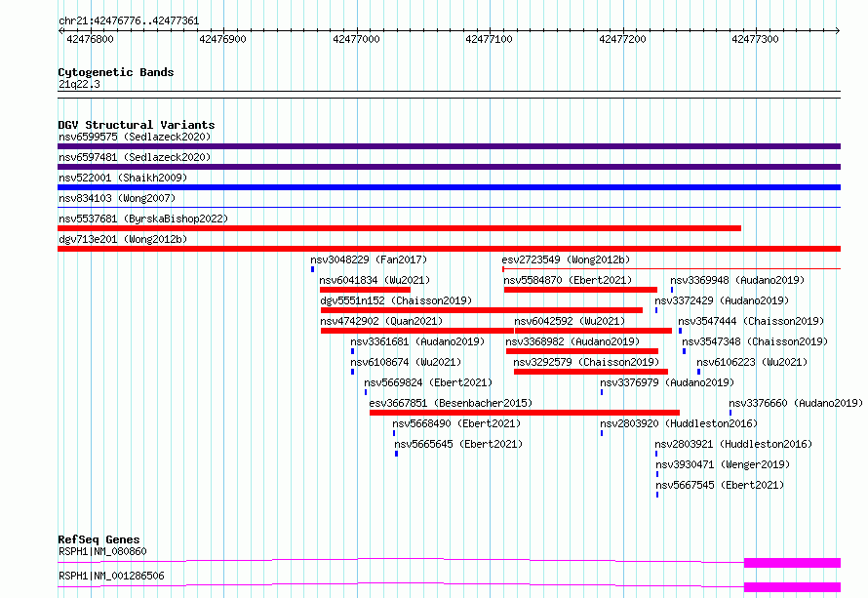Click the chr21:42476776..42477361 region label
This screenshot has width=868, height=598.
coord(129,20)
